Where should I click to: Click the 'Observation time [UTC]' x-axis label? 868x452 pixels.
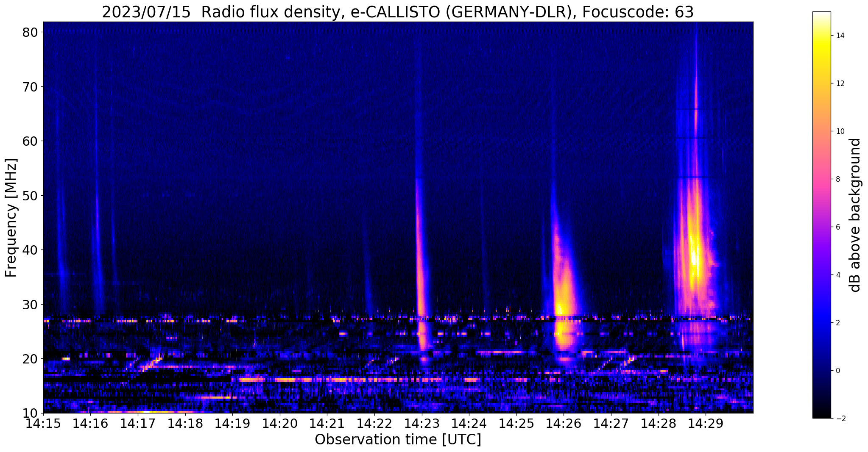point(398,440)
